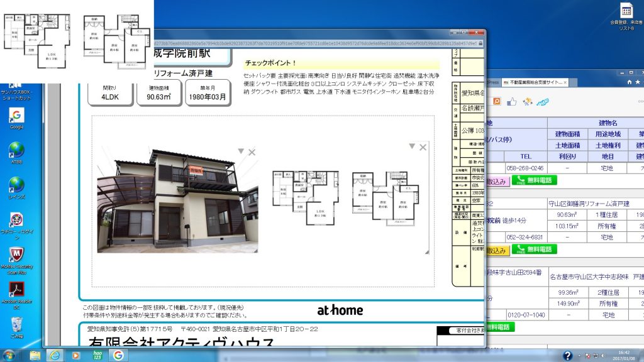This screenshot has width=644, height=362.
Task: Close the ad over the house photo
Action: pos(252,152)
